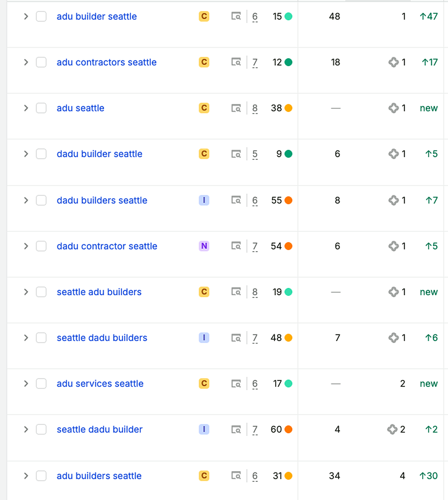
Task: Check the dadu builder seattle row
Action: (41, 154)
